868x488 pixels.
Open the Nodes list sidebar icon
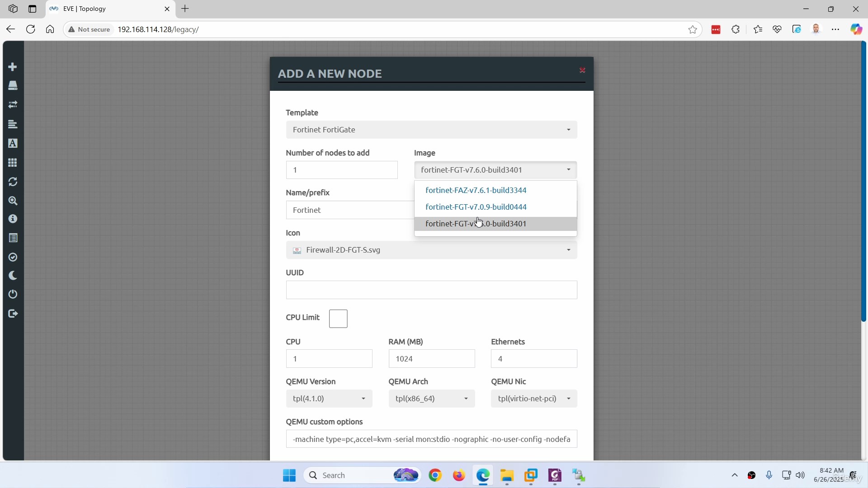(x=13, y=85)
